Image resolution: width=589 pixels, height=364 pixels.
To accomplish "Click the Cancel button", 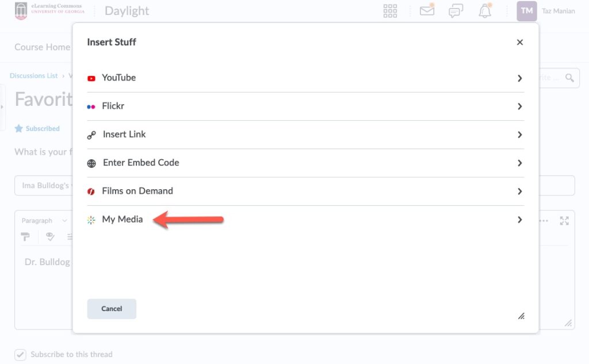I will (x=112, y=309).
